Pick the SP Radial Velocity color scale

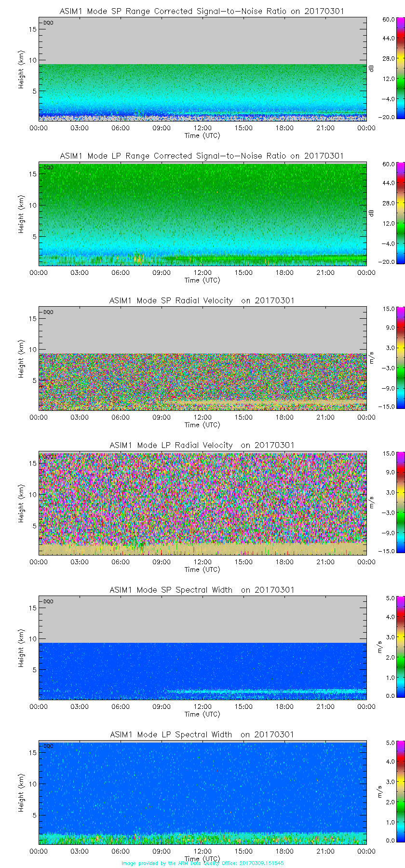388,358
